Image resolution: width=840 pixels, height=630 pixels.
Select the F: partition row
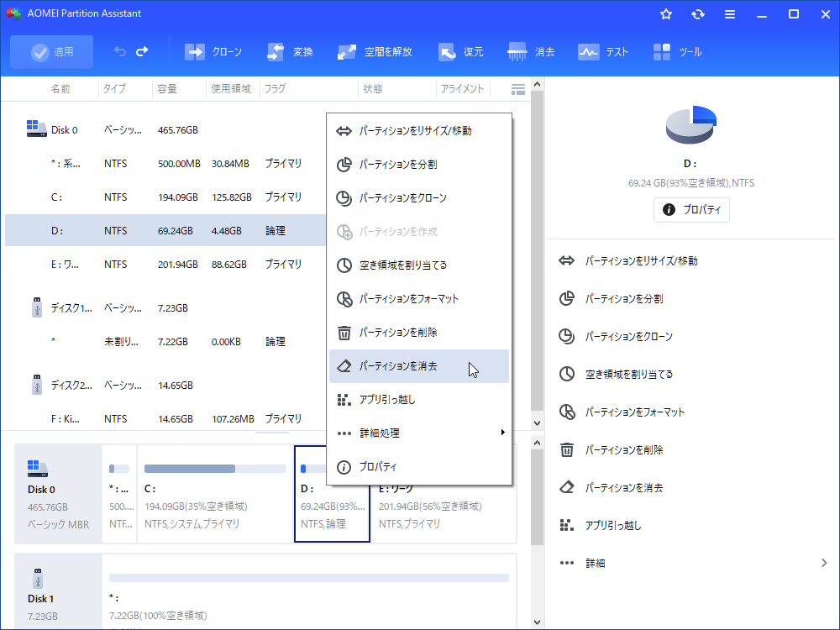click(x=165, y=419)
